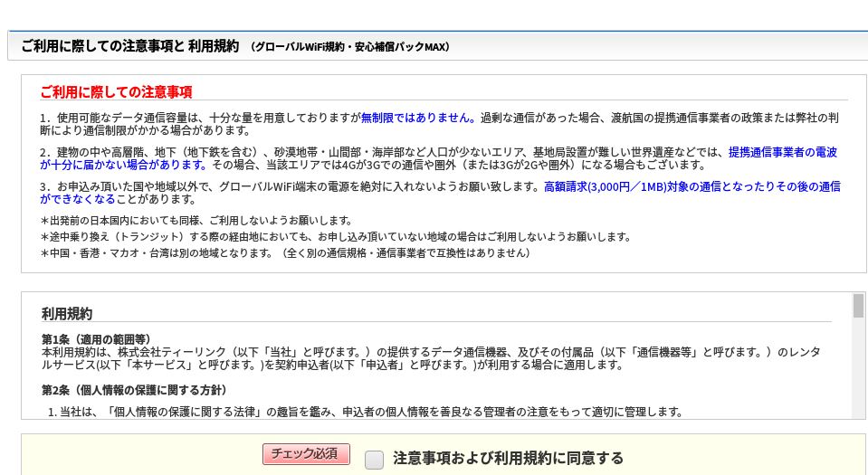Click the 注意事項および利用規約に同意する label
Image resolution: width=868 pixels, height=475 pixels.
tap(508, 459)
